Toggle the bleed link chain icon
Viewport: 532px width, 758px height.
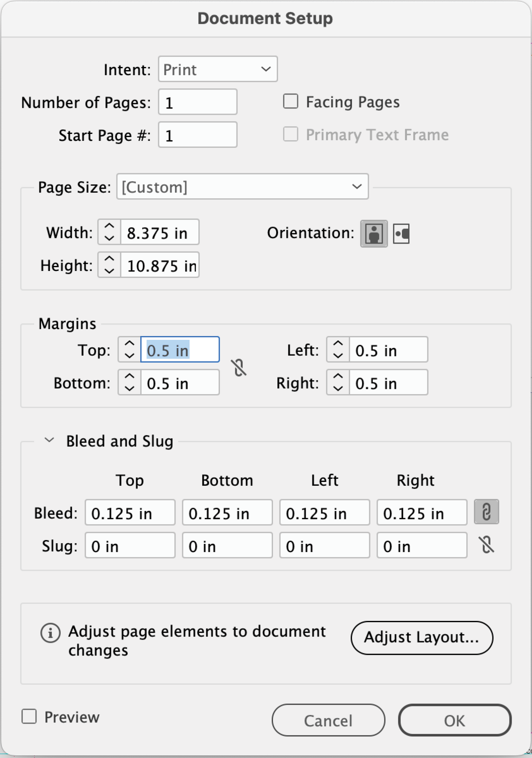pos(486,512)
